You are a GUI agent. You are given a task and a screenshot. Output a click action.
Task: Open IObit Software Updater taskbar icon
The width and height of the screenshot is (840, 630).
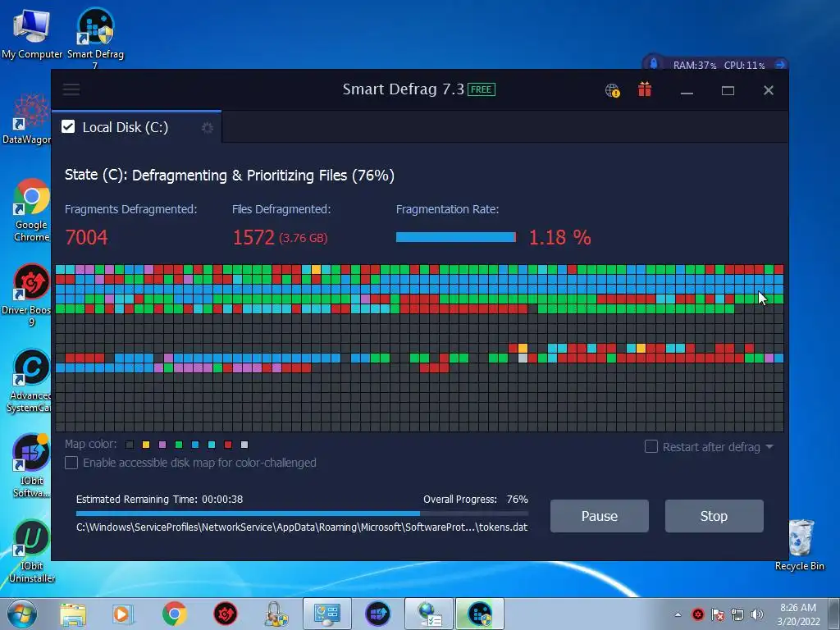pos(377,614)
